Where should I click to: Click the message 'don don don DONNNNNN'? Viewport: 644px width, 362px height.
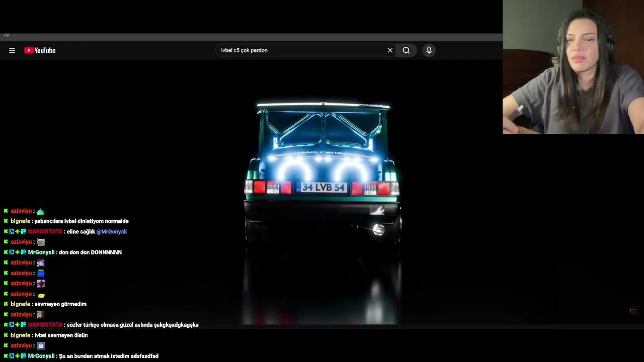pos(91,252)
